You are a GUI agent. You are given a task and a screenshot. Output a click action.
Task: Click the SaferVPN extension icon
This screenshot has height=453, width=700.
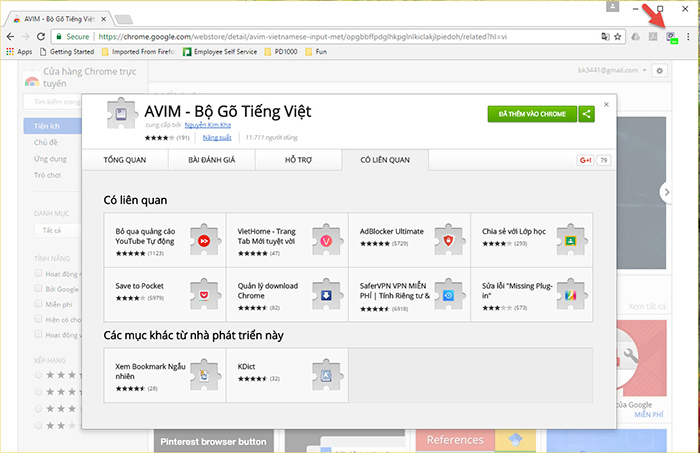pos(448,295)
